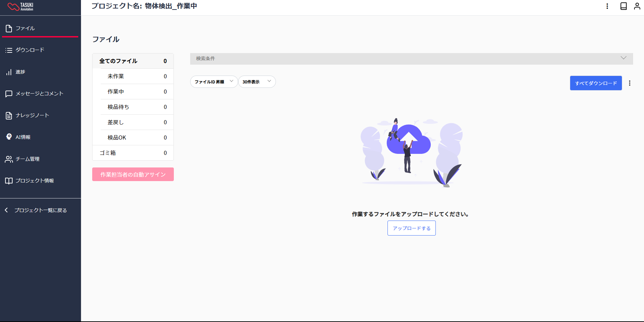Open メッセージとコメント
The width and height of the screenshot is (644, 322).
coord(40,94)
